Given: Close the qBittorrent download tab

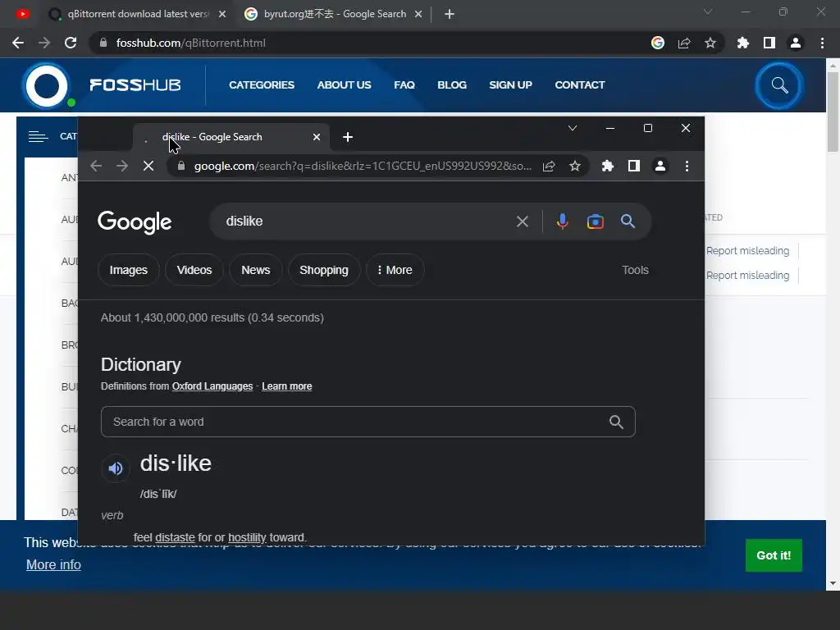Looking at the screenshot, I should point(222,15).
